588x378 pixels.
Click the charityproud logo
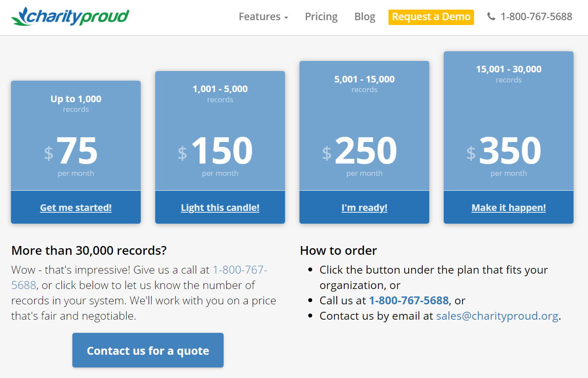pyautogui.click(x=70, y=17)
